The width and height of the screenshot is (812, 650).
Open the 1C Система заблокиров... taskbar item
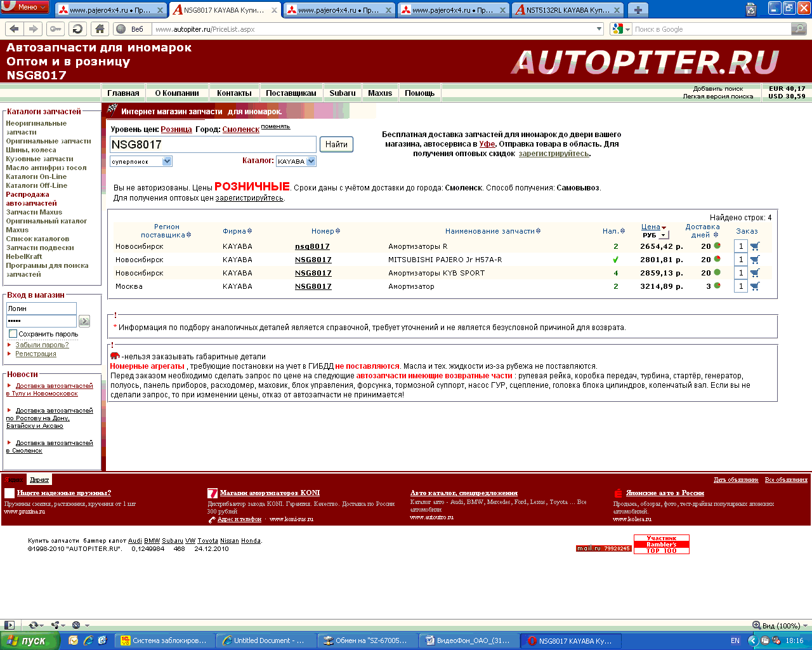click(x=164, y=640)
